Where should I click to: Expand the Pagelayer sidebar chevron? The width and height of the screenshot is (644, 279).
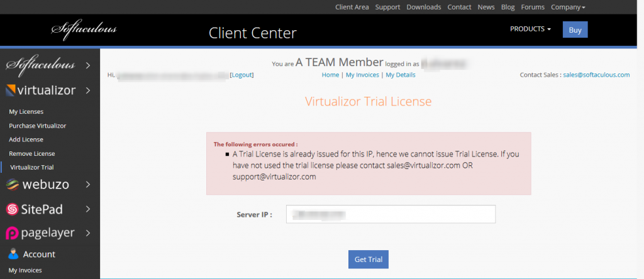88,233
